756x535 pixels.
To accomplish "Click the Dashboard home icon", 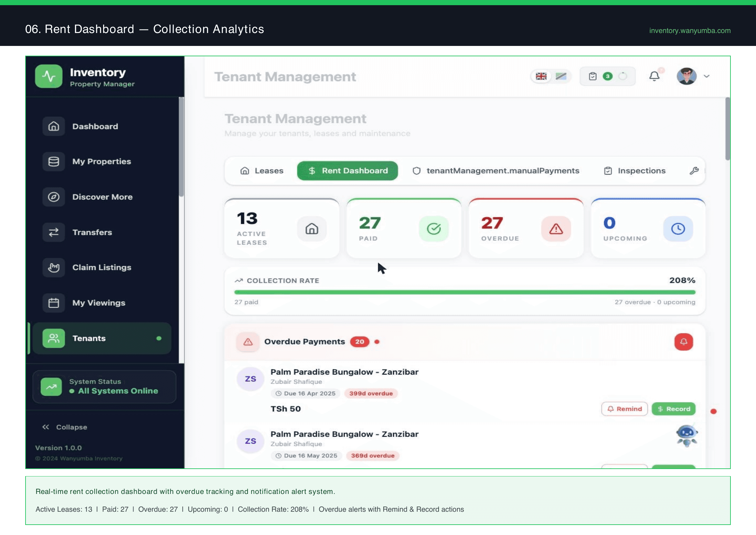I will [54, 126].
